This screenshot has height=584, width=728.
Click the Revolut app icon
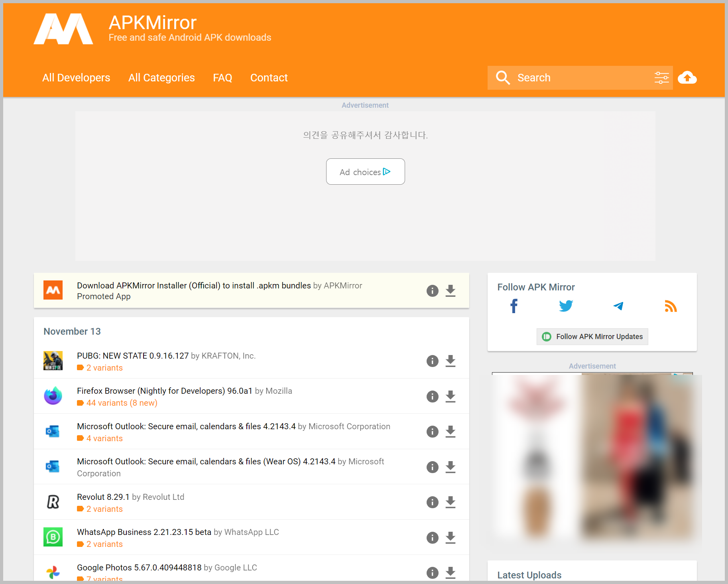click(x=53, y=502)
